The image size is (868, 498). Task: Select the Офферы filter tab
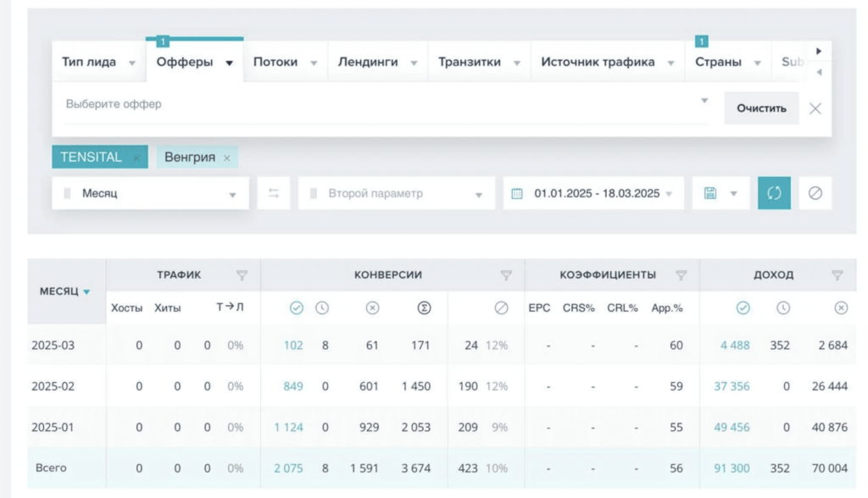click(194, 62)
